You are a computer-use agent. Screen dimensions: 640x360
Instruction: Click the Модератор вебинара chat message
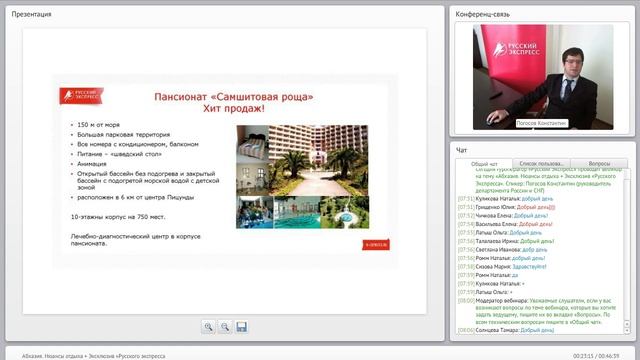pyautogui.click(x=537, y=311)
